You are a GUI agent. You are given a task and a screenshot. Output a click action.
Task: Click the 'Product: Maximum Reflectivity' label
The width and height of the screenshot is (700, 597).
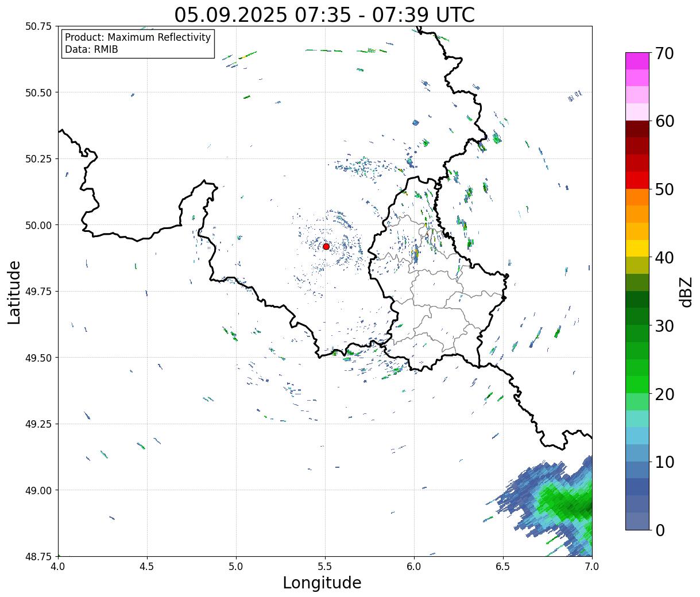[x=138, y=37]
